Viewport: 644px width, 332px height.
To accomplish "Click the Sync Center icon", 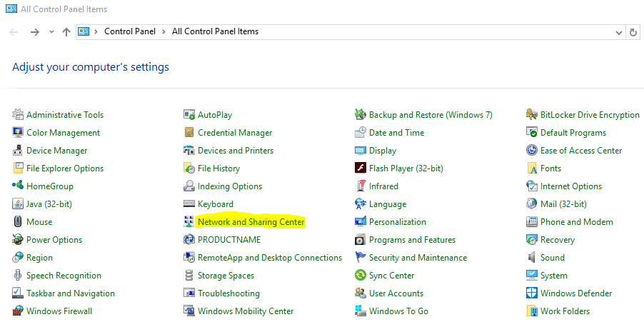I will [361, 276].
